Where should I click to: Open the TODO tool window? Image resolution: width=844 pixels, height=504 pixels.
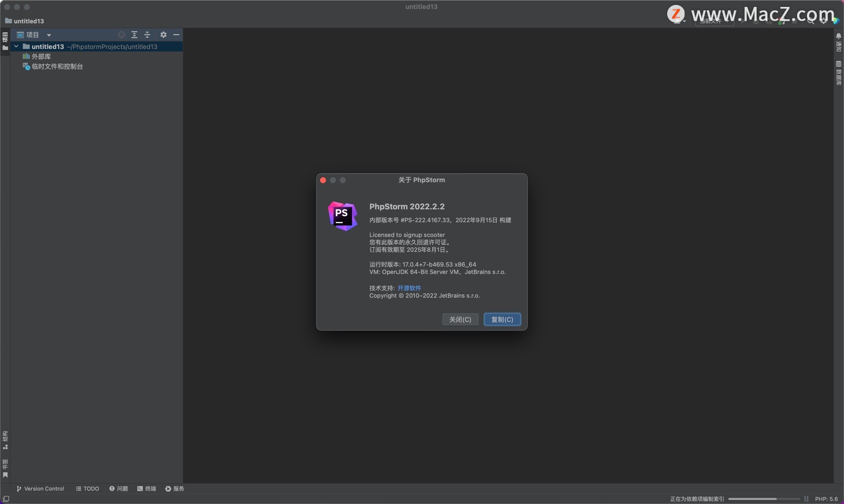point(87,489)
